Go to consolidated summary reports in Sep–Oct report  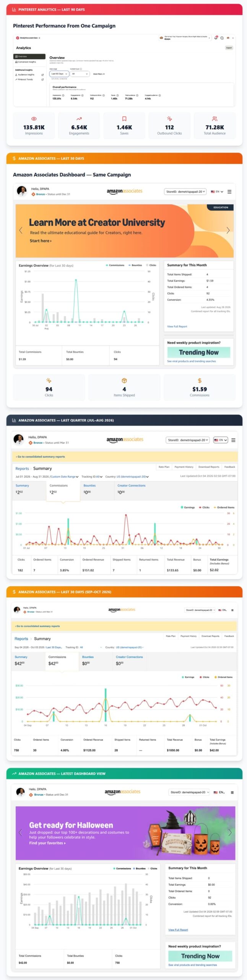tap(37, 626)
